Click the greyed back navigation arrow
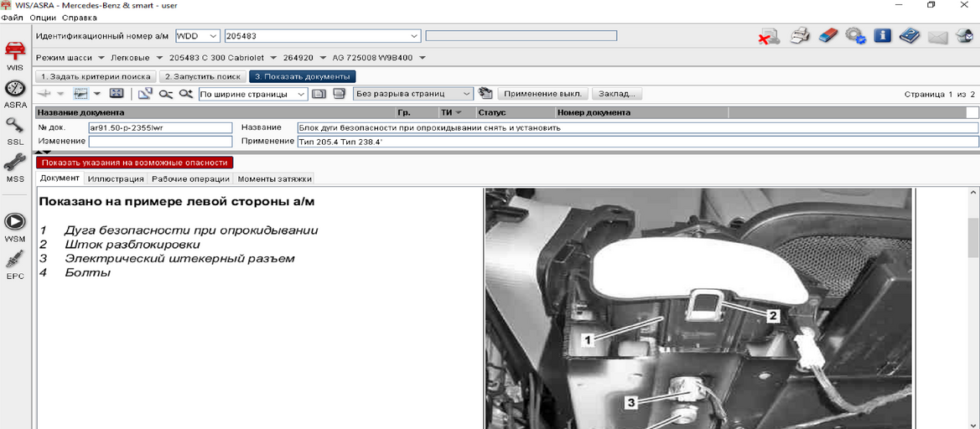Viewport: 980px width, 429px height. pos(45,94)
